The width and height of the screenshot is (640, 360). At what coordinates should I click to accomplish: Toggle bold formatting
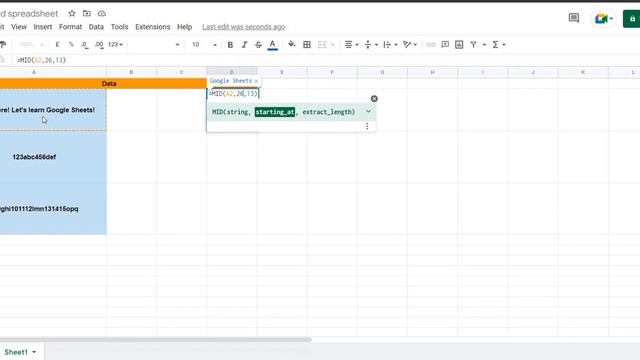(230, 44)
